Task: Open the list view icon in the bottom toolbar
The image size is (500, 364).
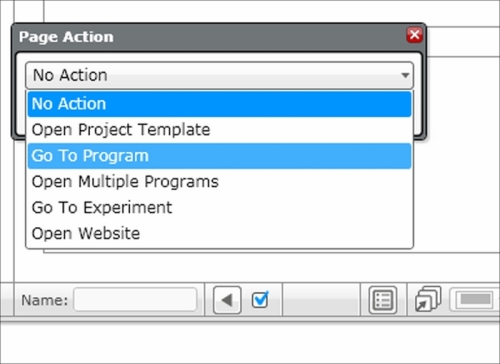Action: (x=383, y=300)
